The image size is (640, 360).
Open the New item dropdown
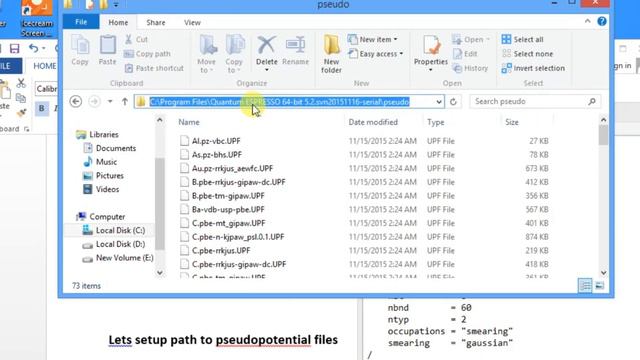click(x=373, y=39)
